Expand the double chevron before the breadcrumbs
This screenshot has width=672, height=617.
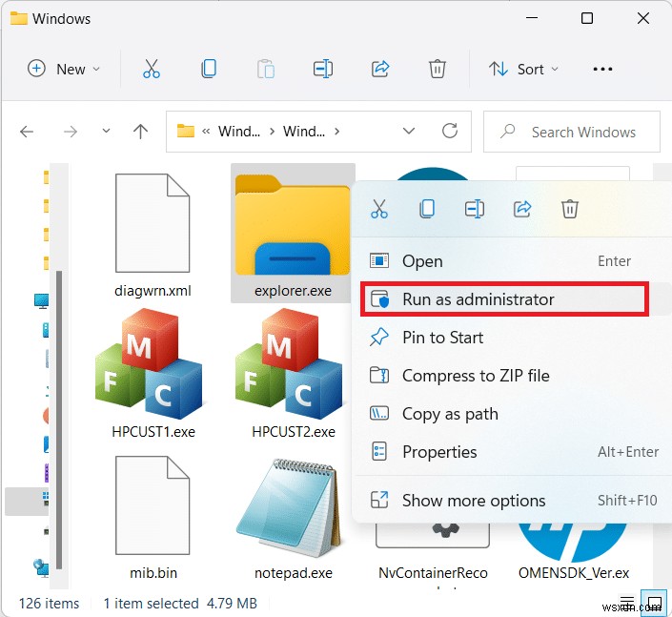coord(206,132)
